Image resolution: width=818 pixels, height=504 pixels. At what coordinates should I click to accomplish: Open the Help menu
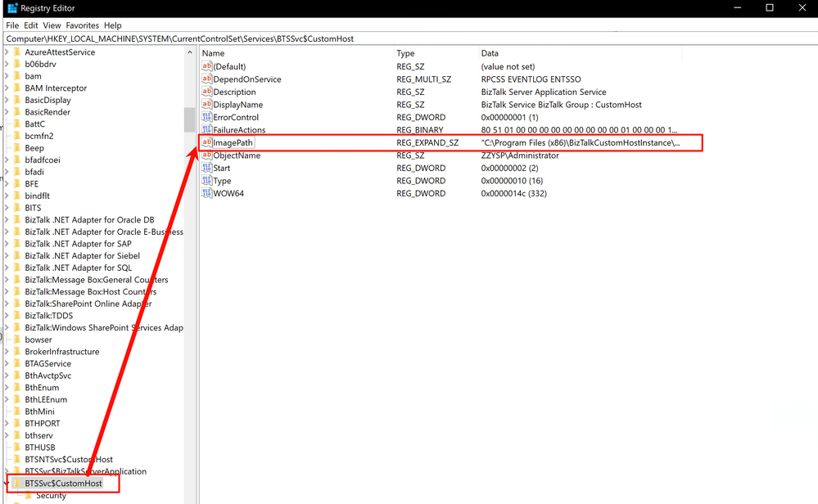(113, 25)
